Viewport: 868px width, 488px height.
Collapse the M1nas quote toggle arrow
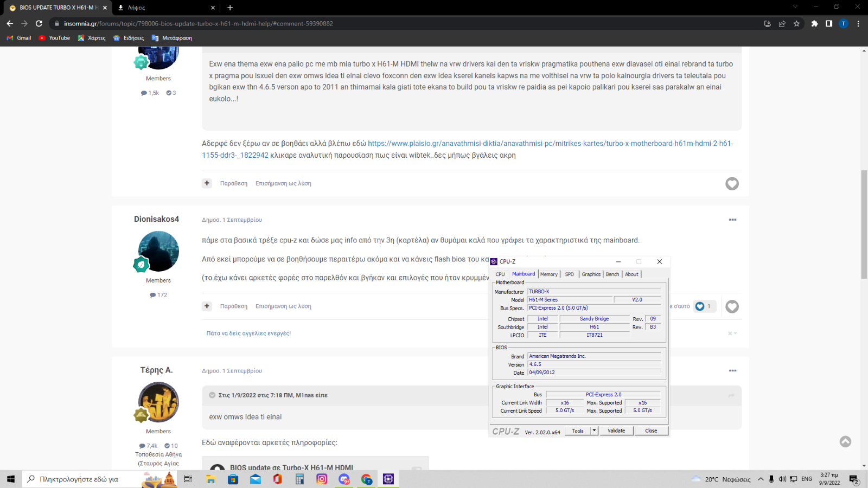[x=212, y=395]
